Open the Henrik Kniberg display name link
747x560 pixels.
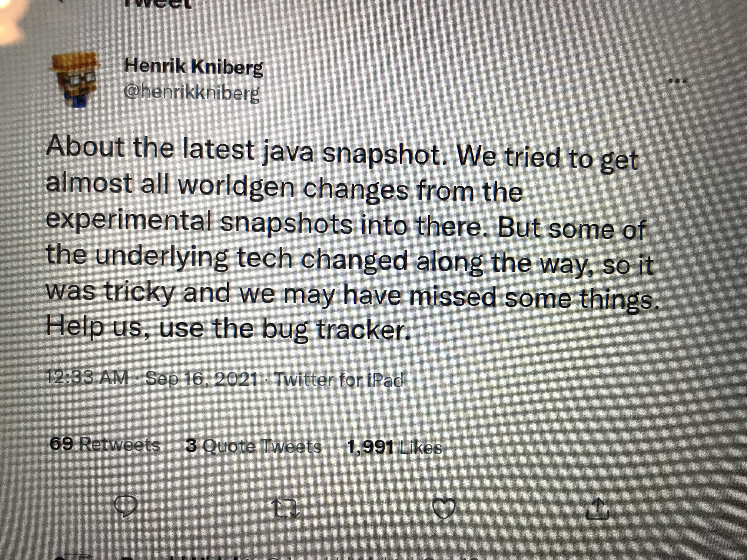tap(193, 66)
